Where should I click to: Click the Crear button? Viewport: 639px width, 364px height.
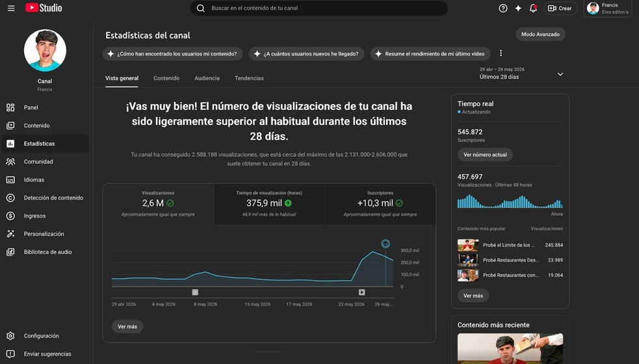tap(560, 8)
